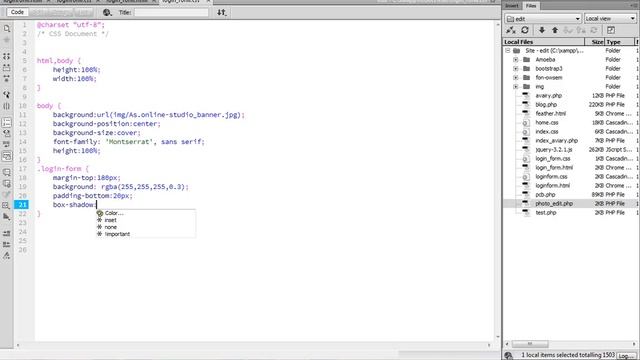Select login_form.html in the file list
The height and width of the screenshot is (360, 640).
click(554, 167)
